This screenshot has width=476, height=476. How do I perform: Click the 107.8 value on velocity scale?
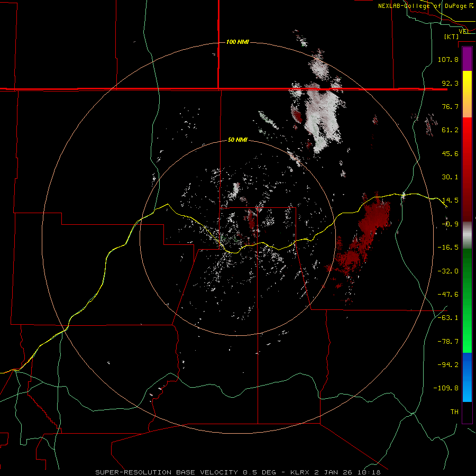(448, 59)
